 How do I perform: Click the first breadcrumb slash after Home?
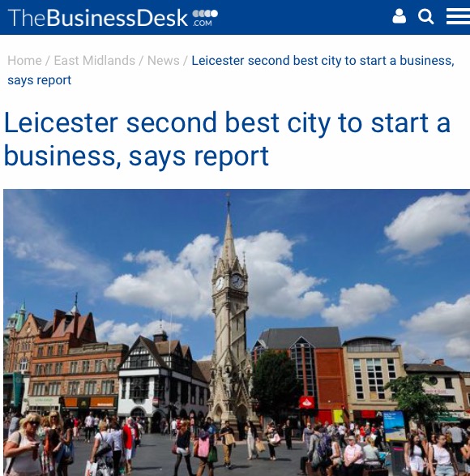[x=48, y=60]
